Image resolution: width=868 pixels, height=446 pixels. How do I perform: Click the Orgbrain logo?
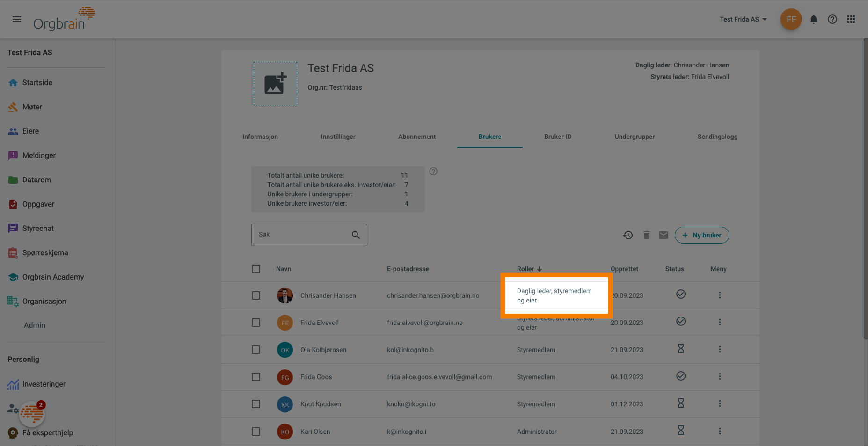[x=64, y=19]
